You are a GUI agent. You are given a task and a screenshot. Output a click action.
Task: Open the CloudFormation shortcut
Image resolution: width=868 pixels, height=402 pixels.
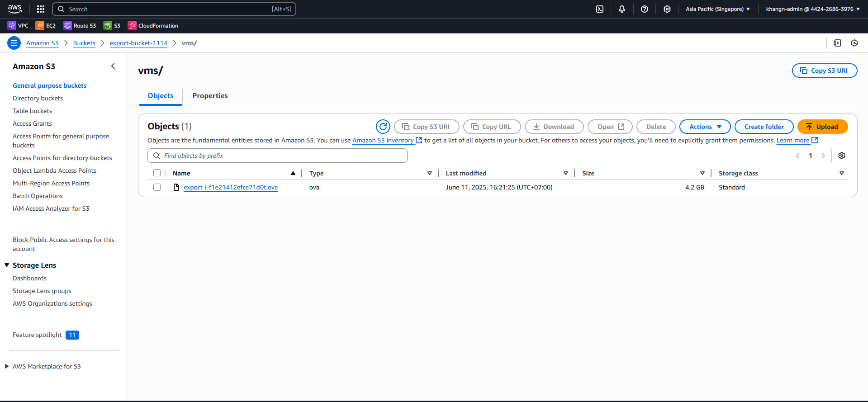pos(153,26)
